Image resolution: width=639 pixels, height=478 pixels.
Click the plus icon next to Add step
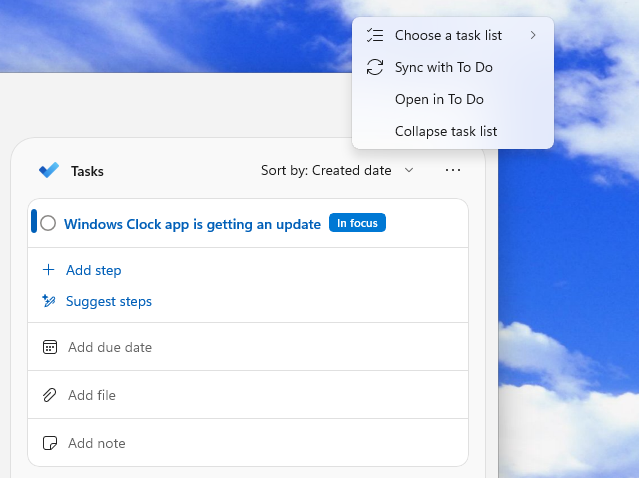(48, 270)
